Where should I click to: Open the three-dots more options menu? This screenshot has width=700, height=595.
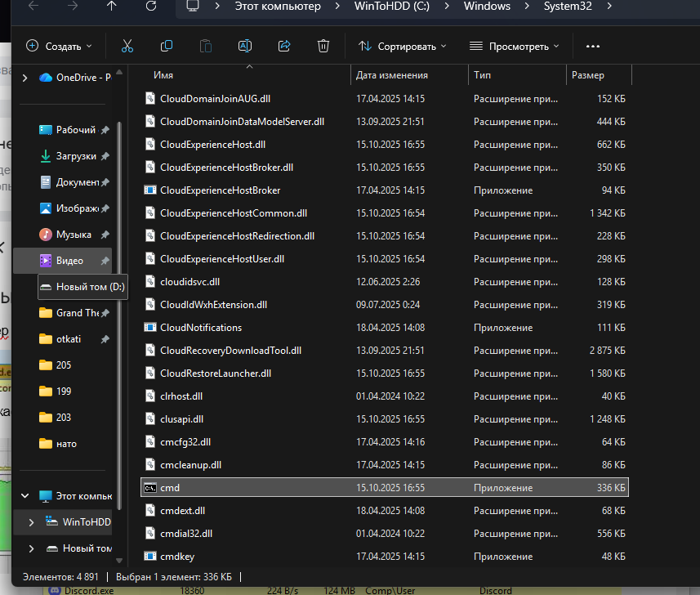coord(593,47)
